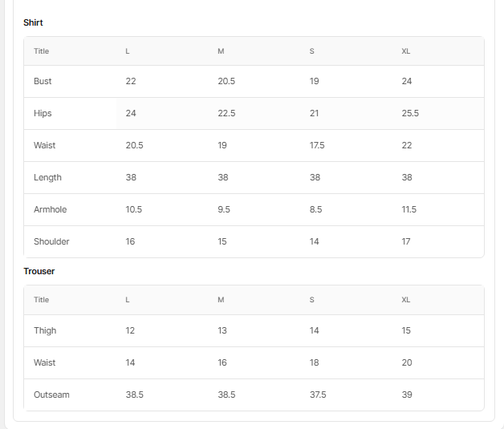
Task: Click Outseam value 37.5 for size S
Action: point(318,395)
